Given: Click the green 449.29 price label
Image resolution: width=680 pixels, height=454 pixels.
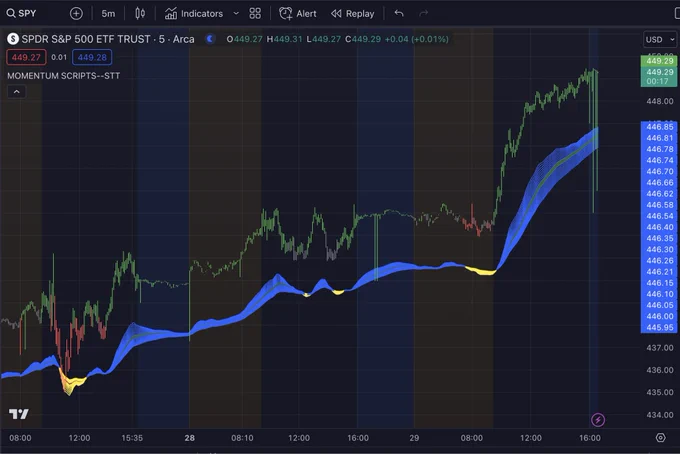Looking at the screenshot, I should coord(659,61).
